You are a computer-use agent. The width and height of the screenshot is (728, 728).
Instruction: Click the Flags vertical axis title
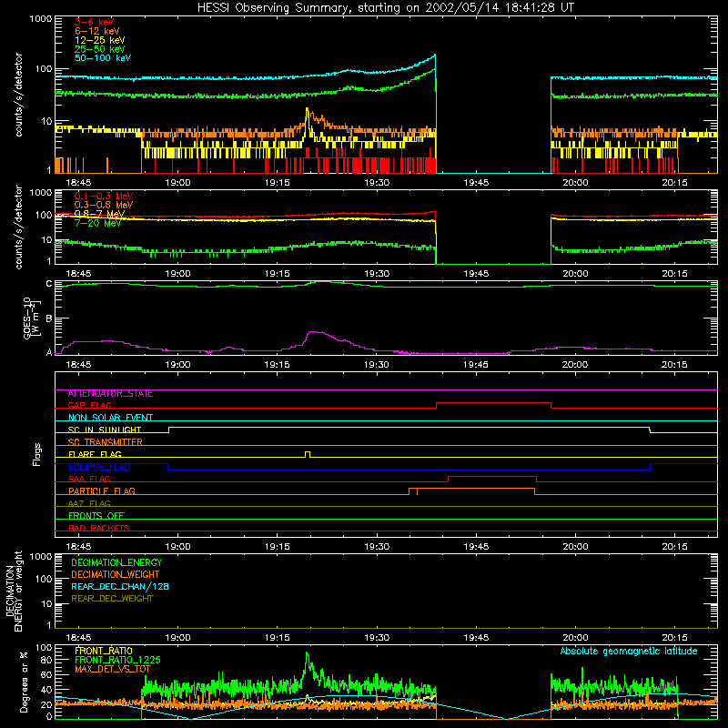37,454
